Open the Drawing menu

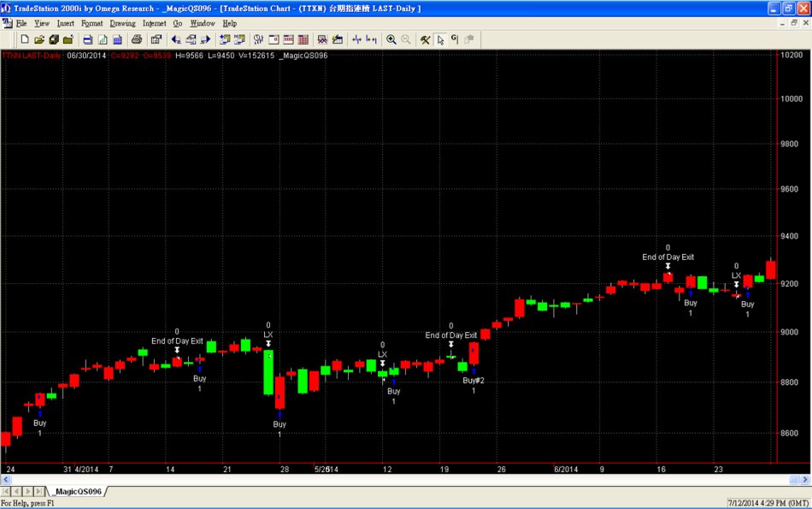123,23
